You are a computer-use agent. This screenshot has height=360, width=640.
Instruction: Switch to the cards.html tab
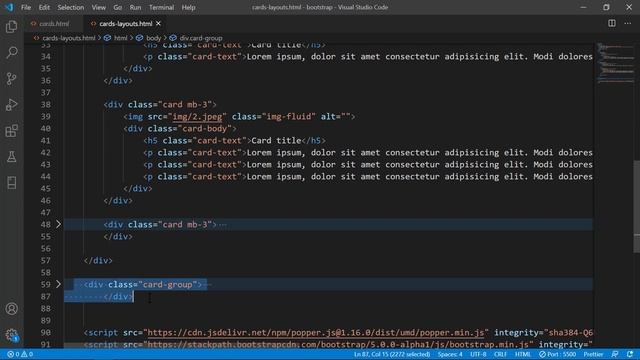point(54,24)
